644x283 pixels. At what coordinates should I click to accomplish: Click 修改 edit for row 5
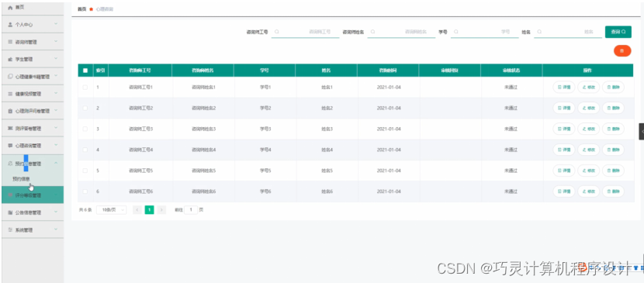[589, 171]
